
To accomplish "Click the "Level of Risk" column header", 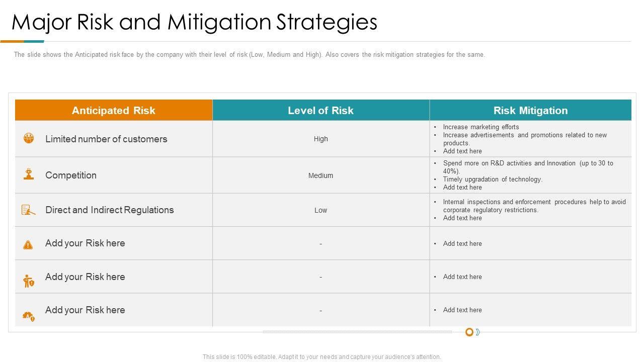I will pos(321,111).
